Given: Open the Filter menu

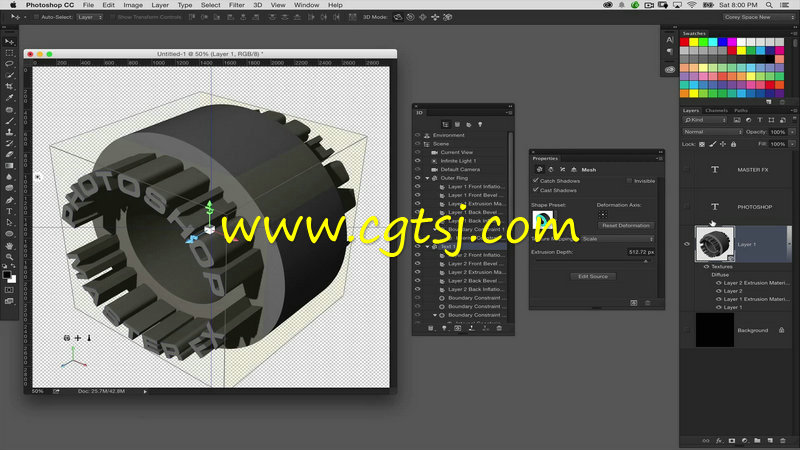Looking at the screenshot, I should pos(236,5).
